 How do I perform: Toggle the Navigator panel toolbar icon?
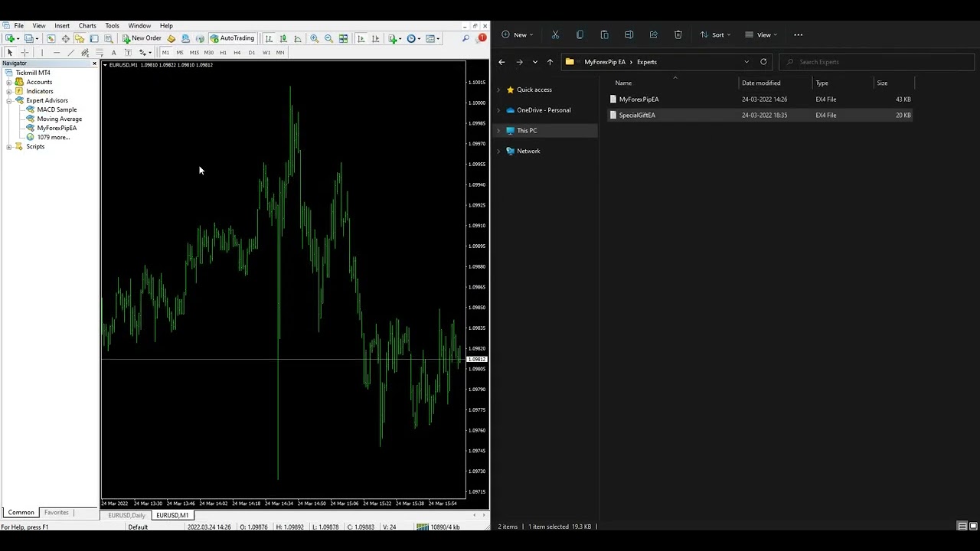(x=79, y=38)
